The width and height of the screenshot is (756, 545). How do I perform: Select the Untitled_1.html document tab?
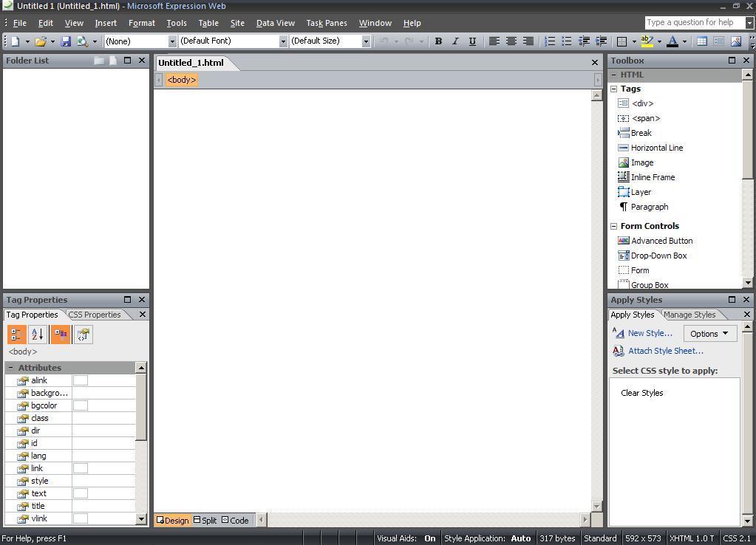(x=191, y=63)
